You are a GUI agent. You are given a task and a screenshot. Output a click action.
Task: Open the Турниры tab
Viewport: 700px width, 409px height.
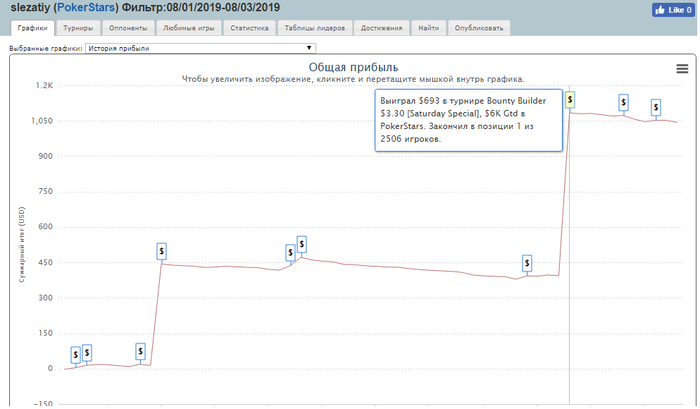(78, 28)
